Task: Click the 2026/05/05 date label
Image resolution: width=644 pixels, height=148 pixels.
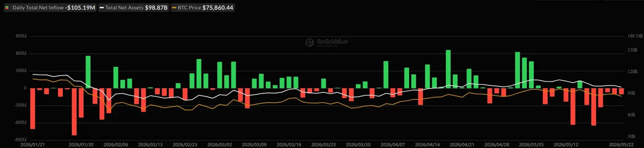Action: pyautogui.click(x=531, y=145)
